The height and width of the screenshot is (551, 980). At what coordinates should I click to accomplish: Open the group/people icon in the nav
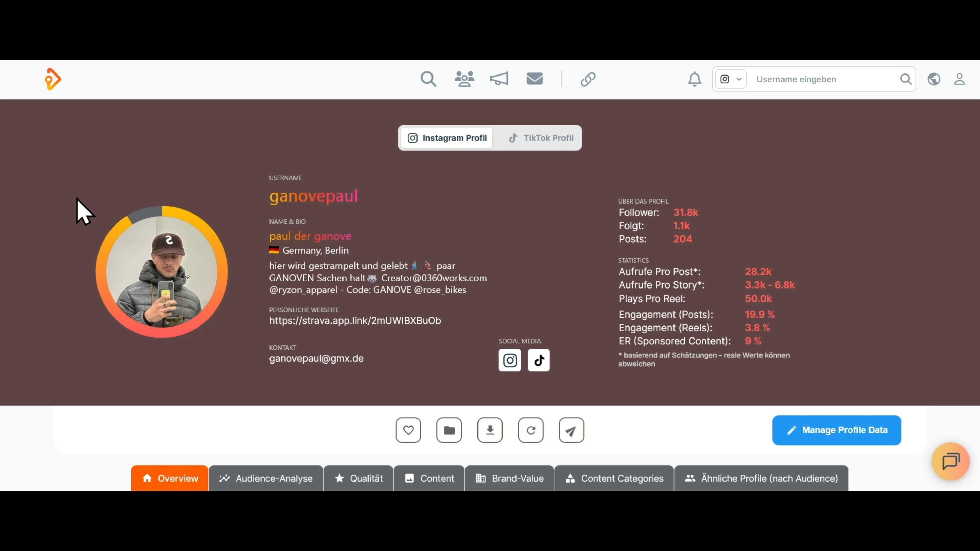[x=464, y=79]
